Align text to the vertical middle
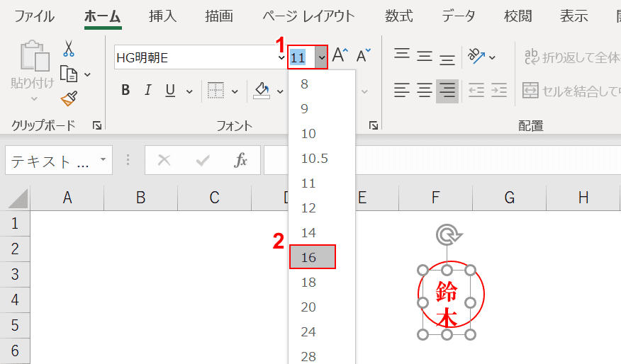This screenshot has width=621, height=364. click(425, 57)
